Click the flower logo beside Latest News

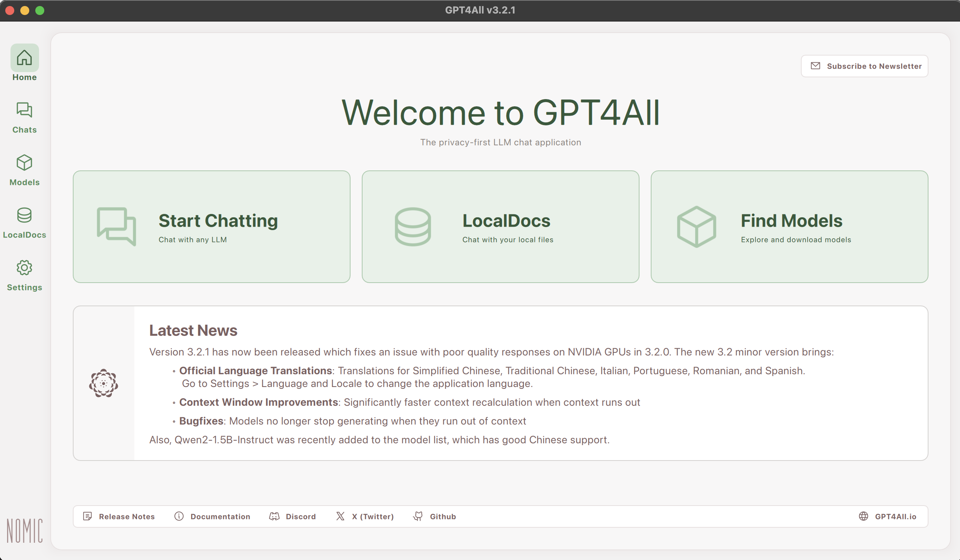[x=104, y=383]
